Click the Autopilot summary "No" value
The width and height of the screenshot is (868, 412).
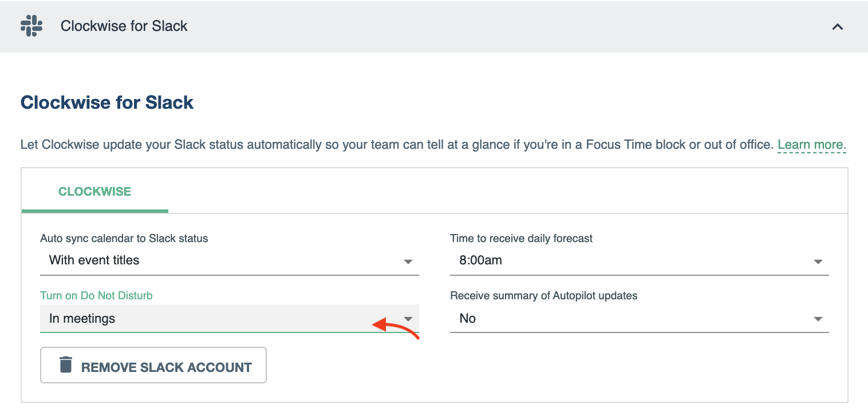tap(467, 319)
